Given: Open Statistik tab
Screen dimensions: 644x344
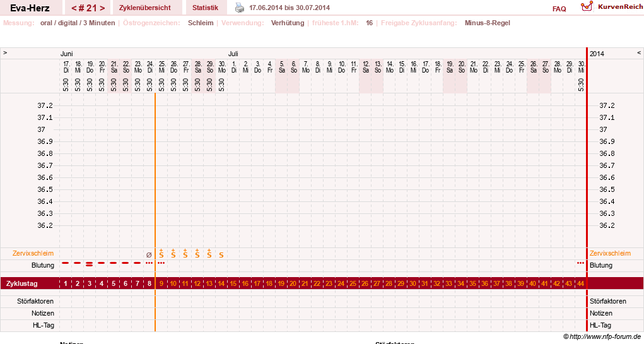Looking at the screenshot, I should [x=206, y=8].
